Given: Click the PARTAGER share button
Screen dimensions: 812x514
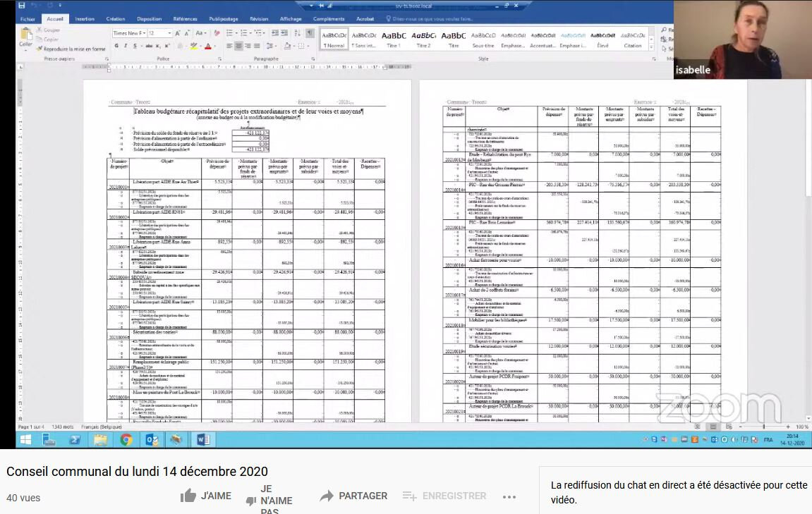Looking at the screenshot, I should click(x=353, y=496).
